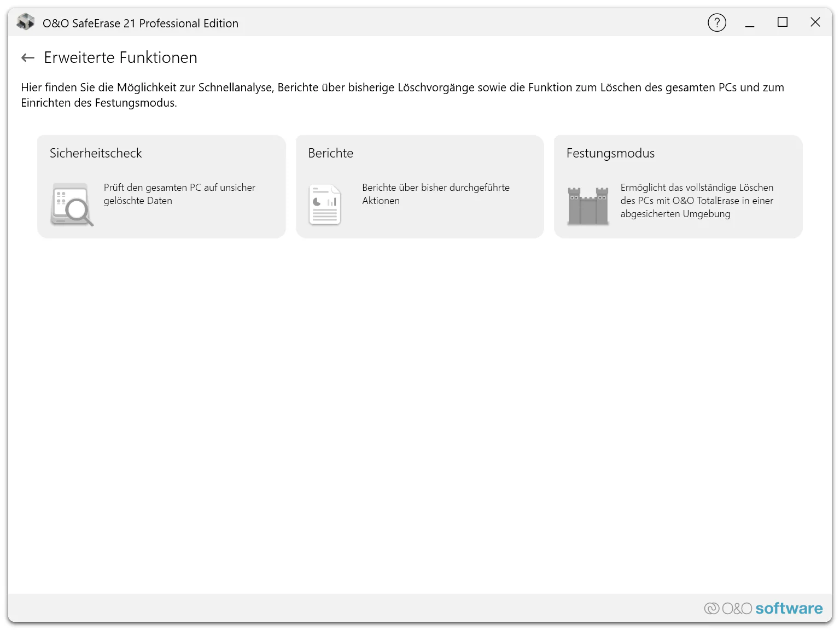Maximize the SafeErase window
This screenshot has height=630, width=840.
tap(783, 22)
